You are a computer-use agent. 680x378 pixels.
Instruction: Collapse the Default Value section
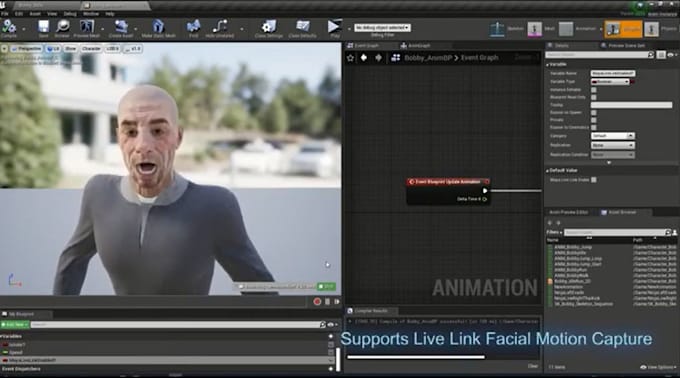click(547, 171)
